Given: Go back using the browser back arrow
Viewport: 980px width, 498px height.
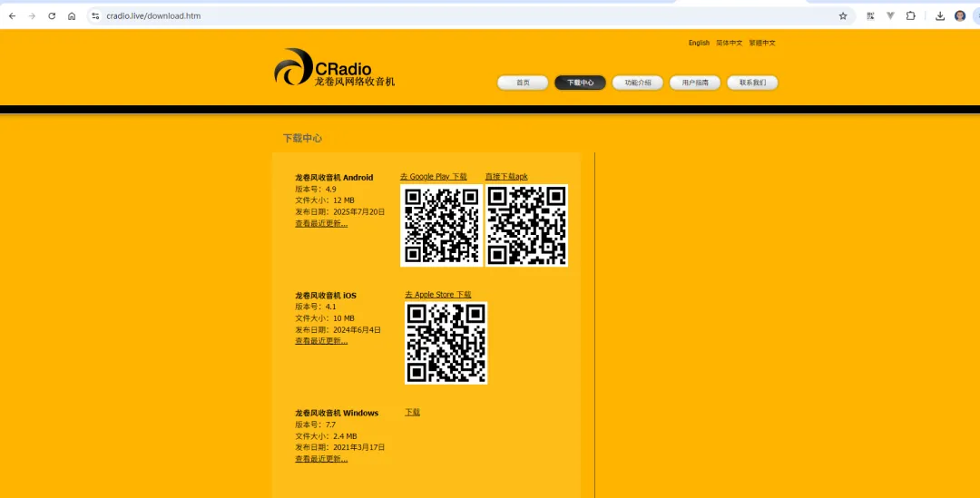Looking at the screenshot, I should (12, 16).
